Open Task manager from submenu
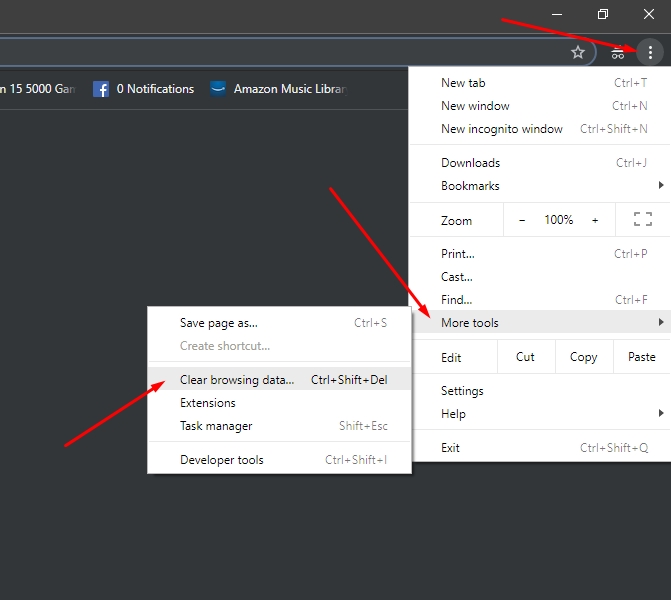Viewport: 671px width, 600px height. 279,426
